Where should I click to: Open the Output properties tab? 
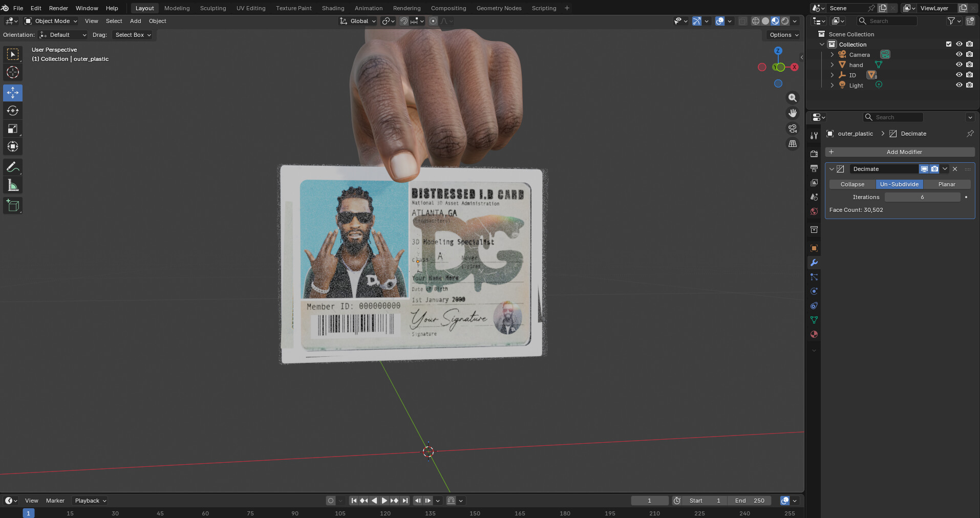click(x=814, y=168)
